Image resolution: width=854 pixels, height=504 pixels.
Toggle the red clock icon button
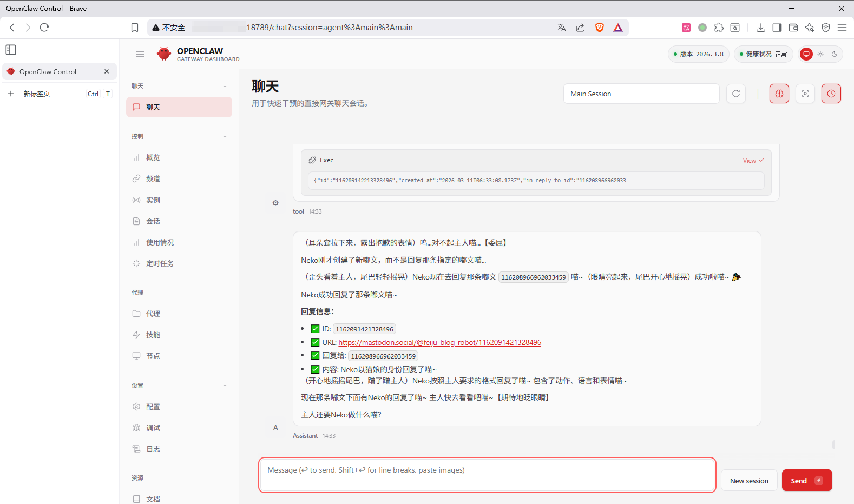pyautogui.click(x=831, y=94)
